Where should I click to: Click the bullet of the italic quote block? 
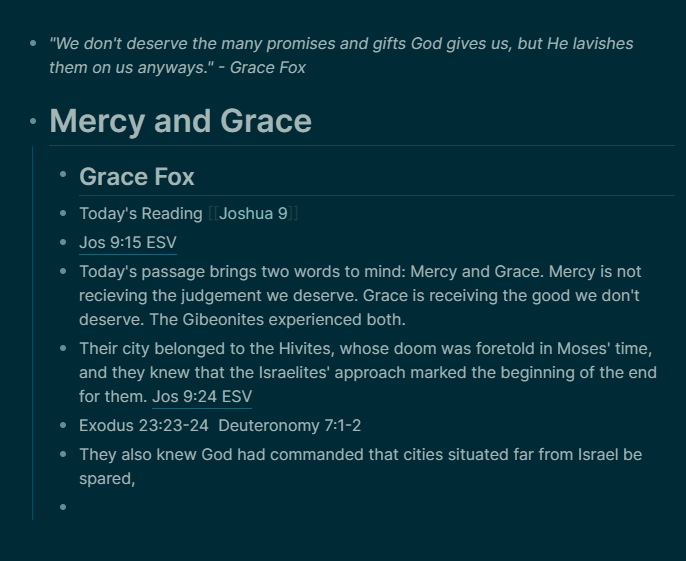point(33,43)
